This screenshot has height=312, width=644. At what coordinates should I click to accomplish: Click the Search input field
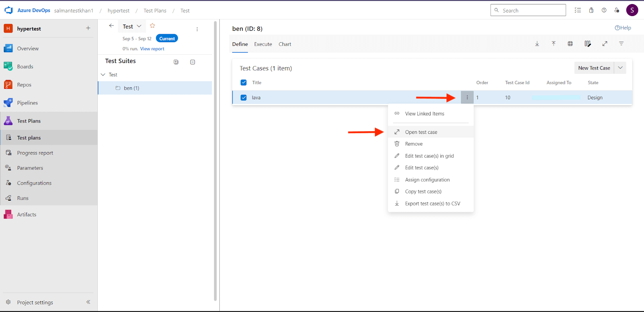pyautogui.click(x=531, y=10)
